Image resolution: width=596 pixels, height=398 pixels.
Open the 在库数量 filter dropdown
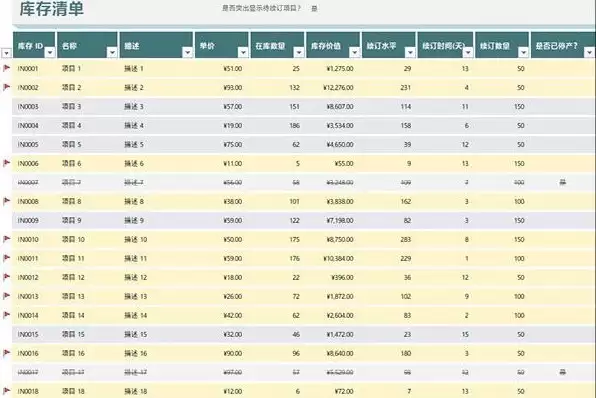[299, 52]
